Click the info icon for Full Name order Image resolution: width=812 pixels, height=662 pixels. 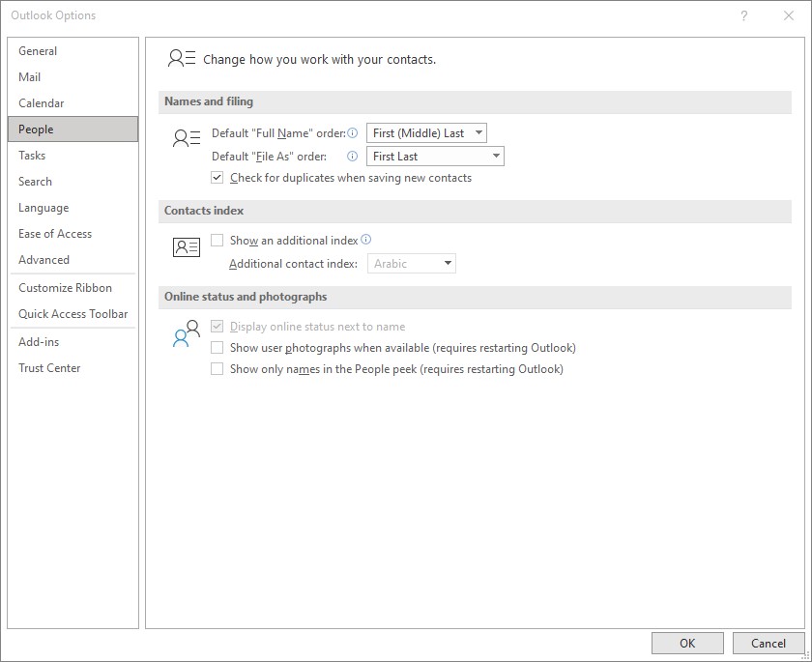(352, 133)
